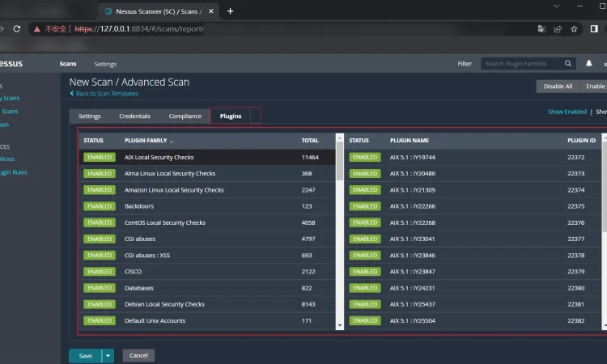Click plugin name AIX 5.1 : IY25504
The height and width of the screenshot is (364, 607).
(412, 320)
